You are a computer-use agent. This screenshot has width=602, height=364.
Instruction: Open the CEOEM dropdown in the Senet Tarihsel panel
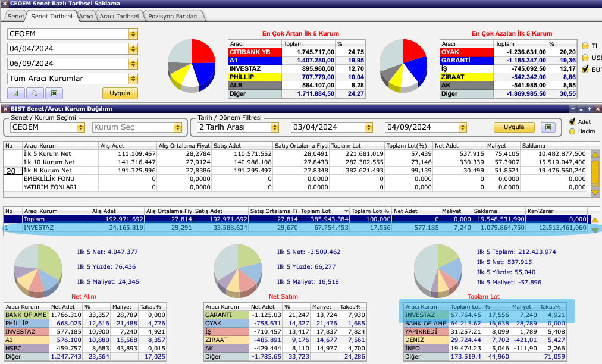133,34
